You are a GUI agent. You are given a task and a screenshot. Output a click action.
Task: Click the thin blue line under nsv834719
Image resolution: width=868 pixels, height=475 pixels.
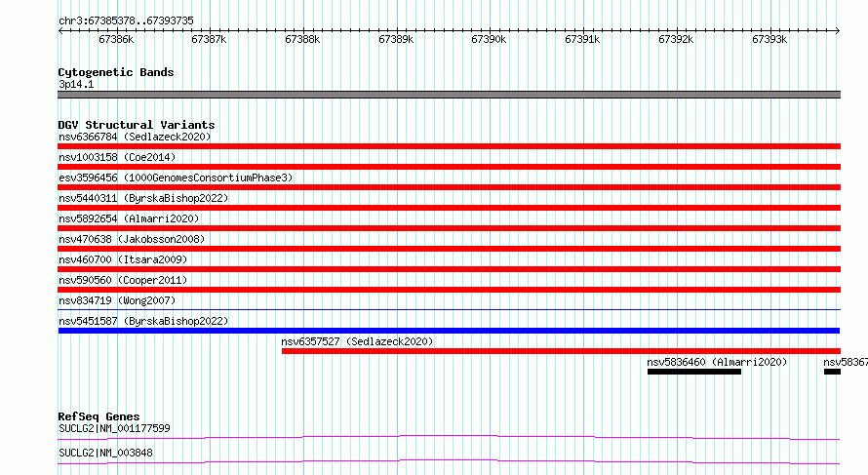pos(449,309)
